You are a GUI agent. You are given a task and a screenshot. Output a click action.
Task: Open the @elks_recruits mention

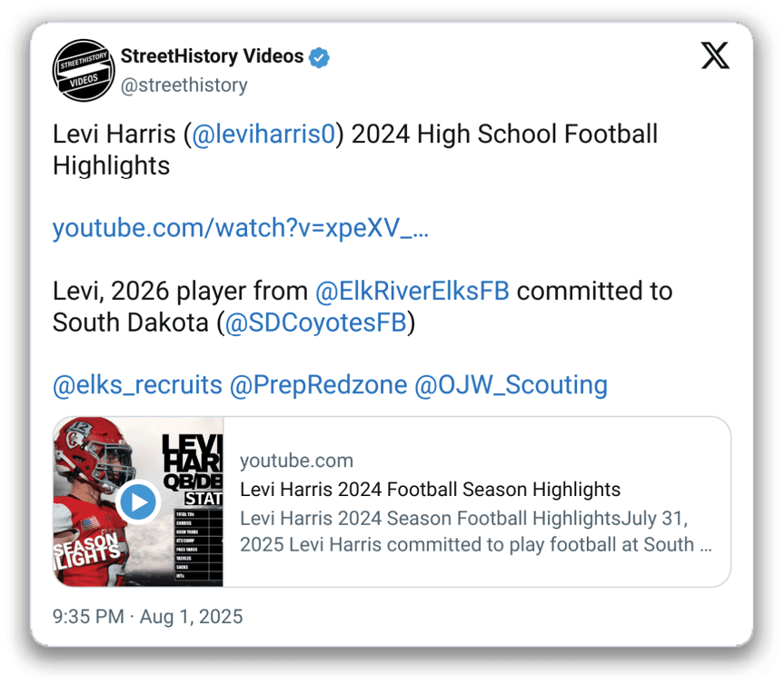(x=137, y=385)
